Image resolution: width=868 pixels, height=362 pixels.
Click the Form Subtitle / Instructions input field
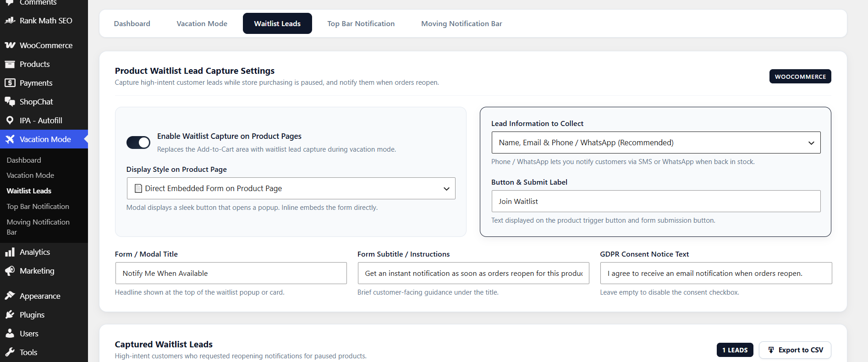pos(473,273)
